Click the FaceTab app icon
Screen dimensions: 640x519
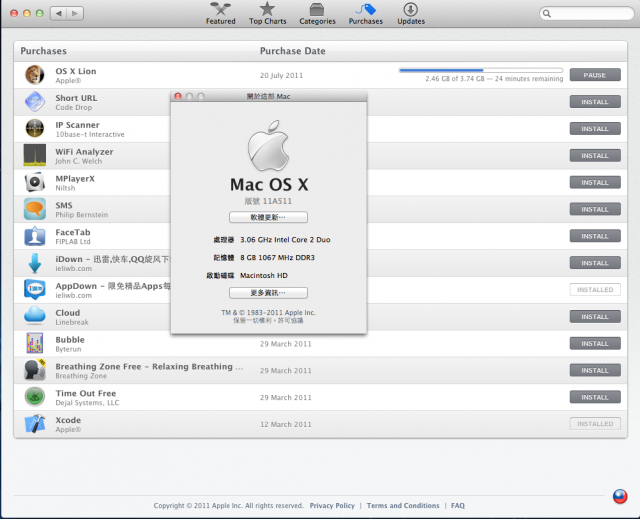(35, 236)
